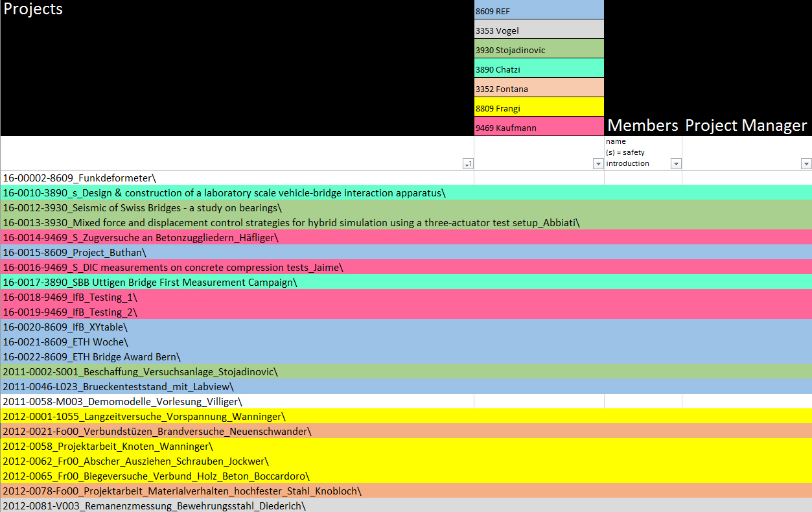This screenshot has width=812, height=512.
Task: Select row 16-0021-8609_ETH Woche
Action: 406,342
